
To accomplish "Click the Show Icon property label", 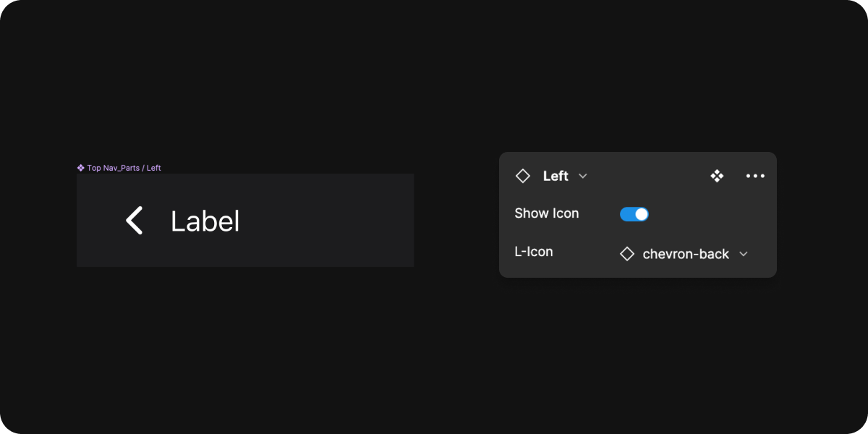I will (x=546, y=213).
